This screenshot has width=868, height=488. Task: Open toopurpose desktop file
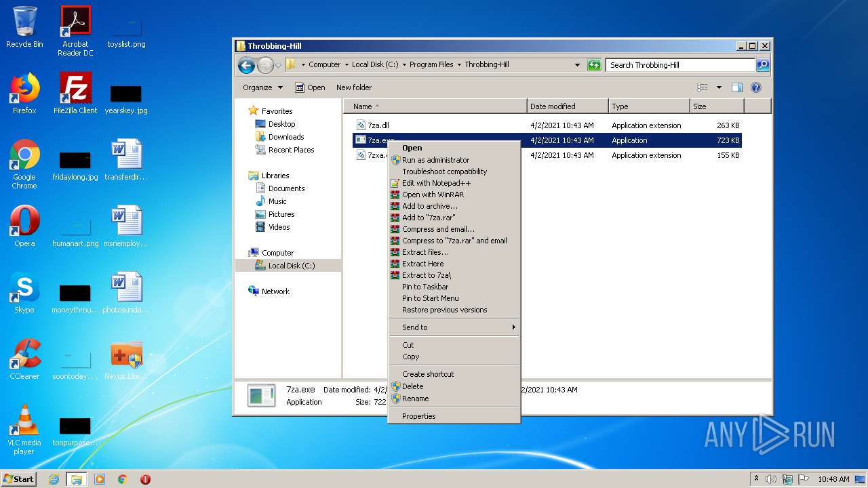[x=75, y=432]
